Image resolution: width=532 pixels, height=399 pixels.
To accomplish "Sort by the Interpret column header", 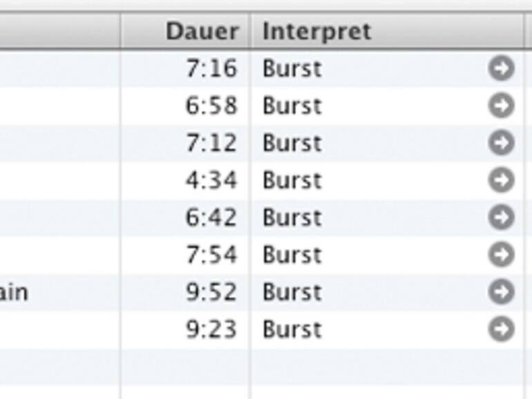I will click(x=317, y=31).
